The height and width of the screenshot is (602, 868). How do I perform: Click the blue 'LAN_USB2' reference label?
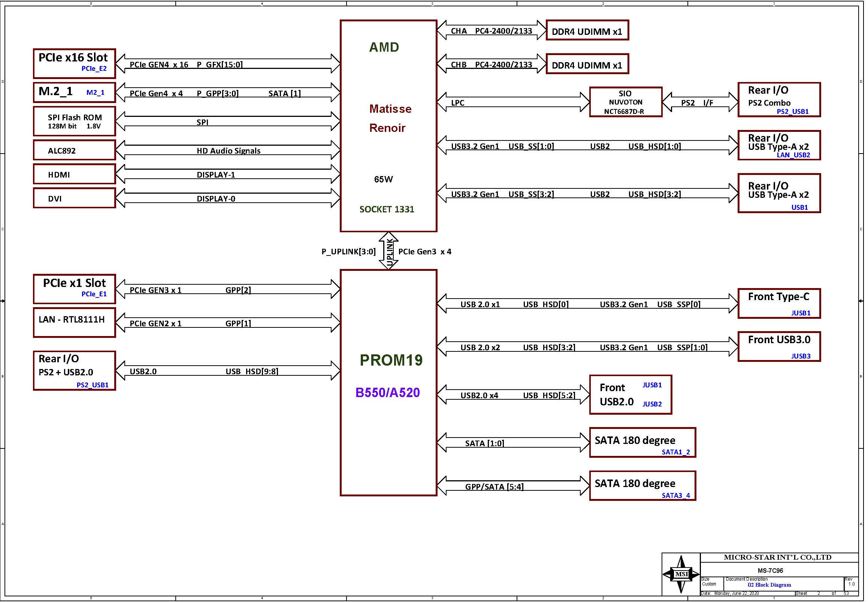(793, 155)
